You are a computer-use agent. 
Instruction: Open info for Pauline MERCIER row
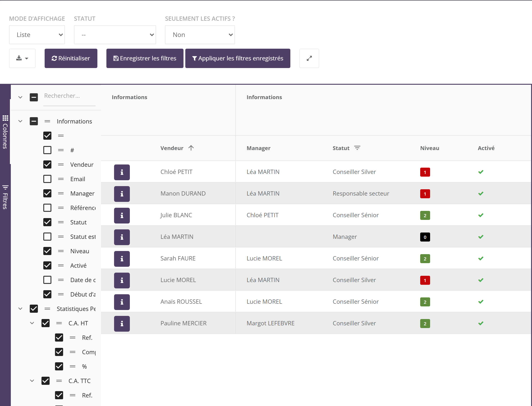(x=122, y=324)
